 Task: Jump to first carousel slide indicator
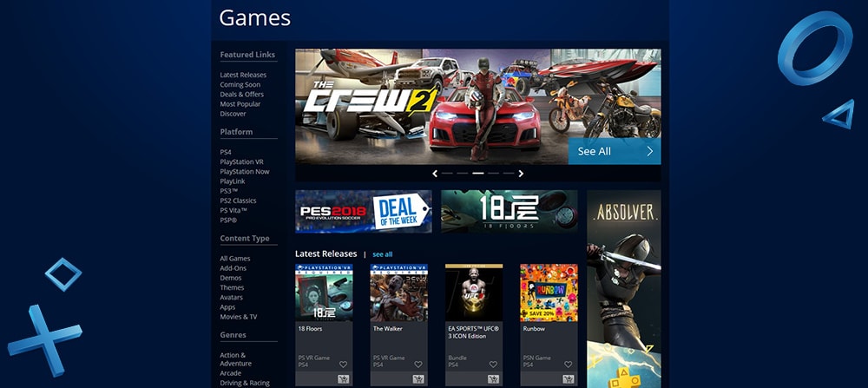pyautogui.click(x=447, y=174)
